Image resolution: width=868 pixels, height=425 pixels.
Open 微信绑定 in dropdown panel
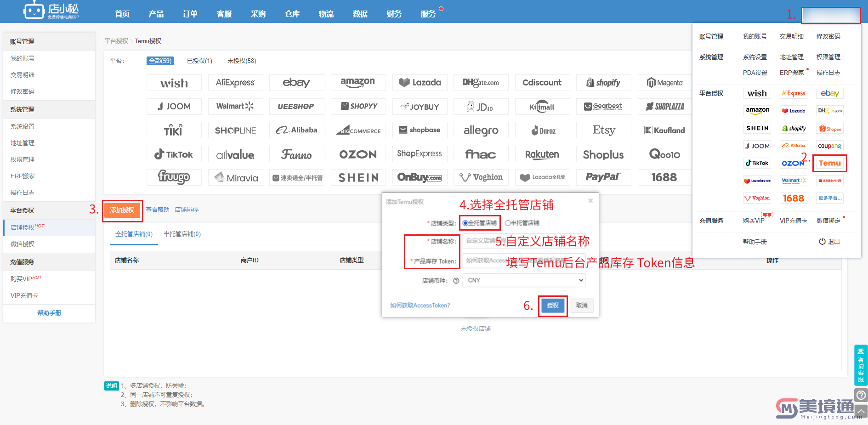click(x=828, y=221)
